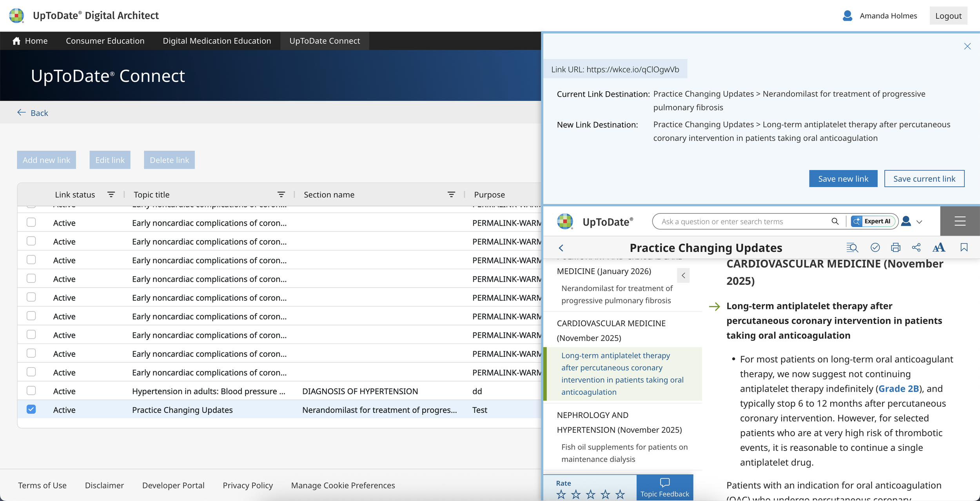The width and height of the screenshot is (980, 501).
Task: Select outline item Long-term antiplatelet therapy
Action: (x=622, y=374)
